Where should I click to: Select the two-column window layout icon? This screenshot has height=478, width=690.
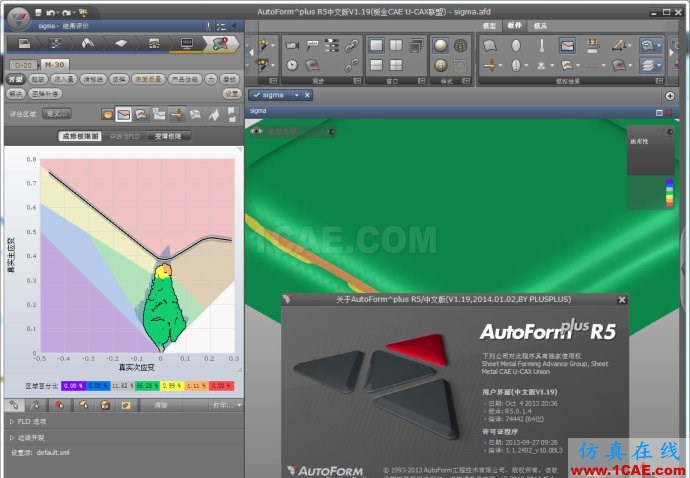396,45
